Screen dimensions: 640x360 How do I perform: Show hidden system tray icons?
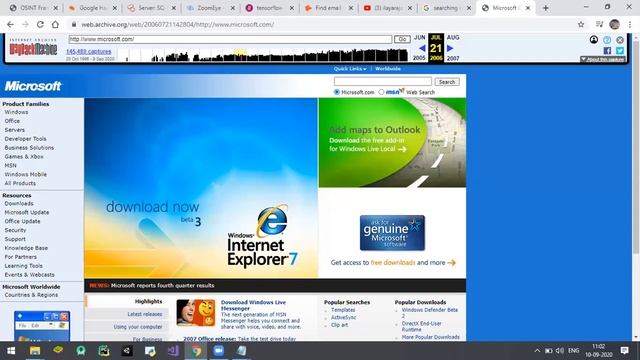click(x=537, y=351)
